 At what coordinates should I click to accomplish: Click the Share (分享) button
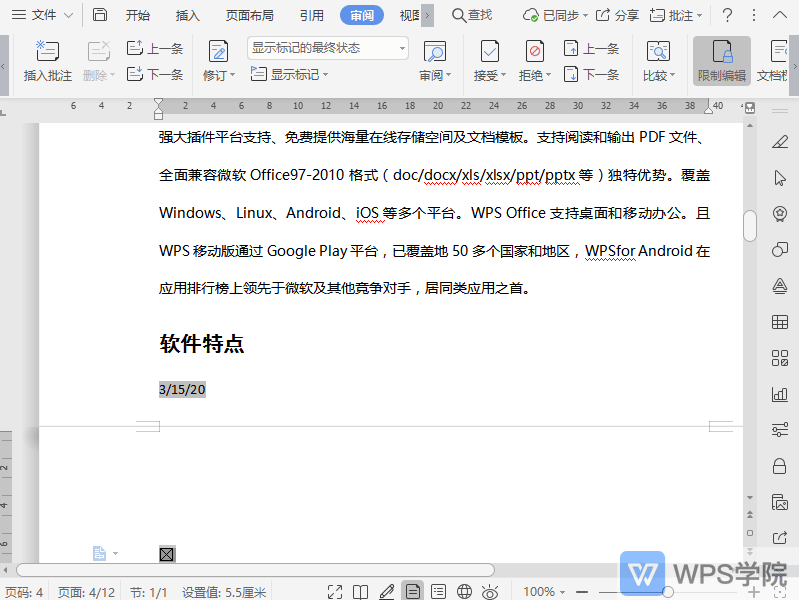(617, 15)
